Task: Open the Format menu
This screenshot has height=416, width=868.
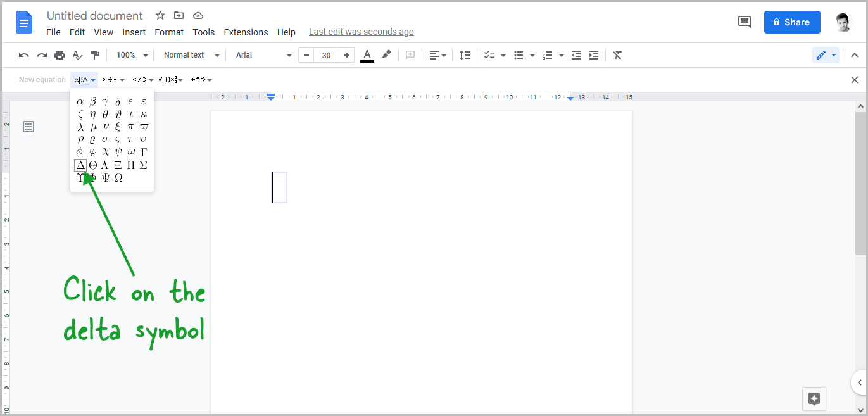Action: point(168,32)
